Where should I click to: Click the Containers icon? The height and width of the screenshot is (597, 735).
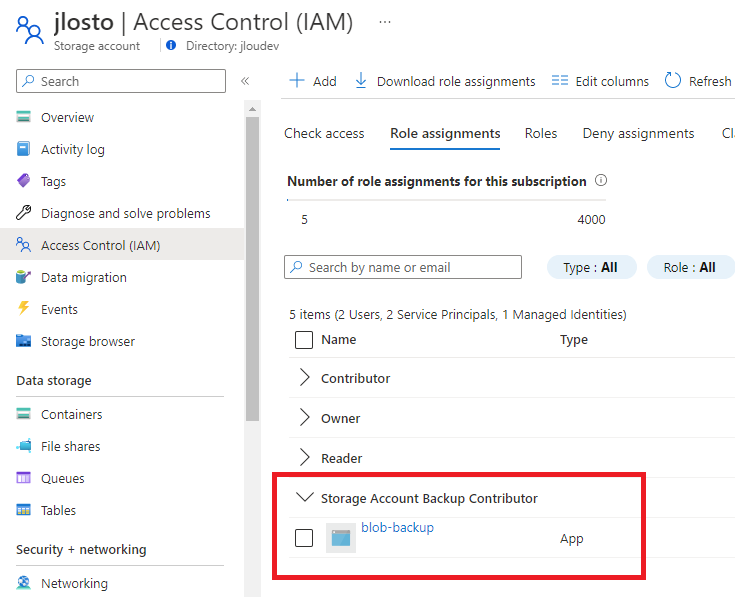click(x=23, y=414)
